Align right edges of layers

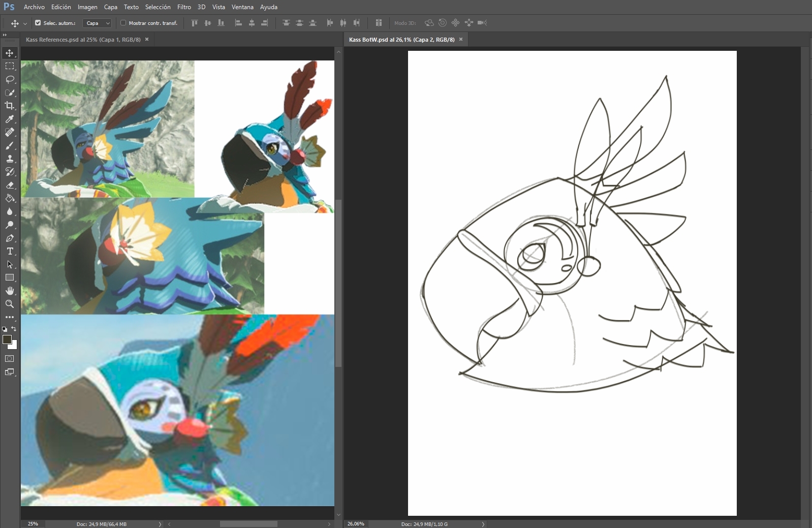(x=264, y=23)
